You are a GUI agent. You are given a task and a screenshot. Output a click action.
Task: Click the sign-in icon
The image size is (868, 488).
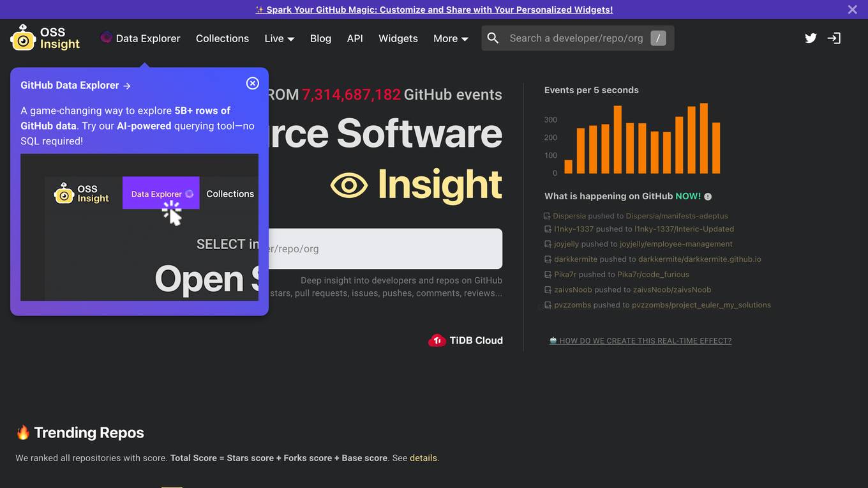(x=834, y=38)
